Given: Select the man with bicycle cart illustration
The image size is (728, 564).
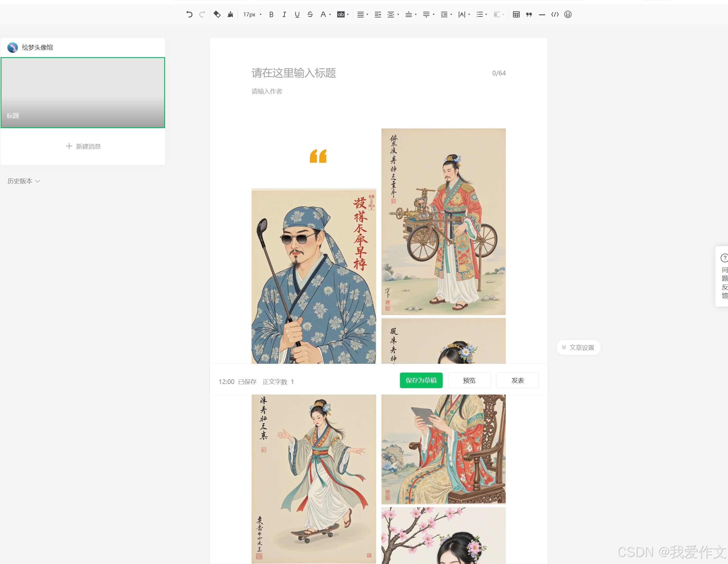Looking at the screenshot, I should click(443, 222).
